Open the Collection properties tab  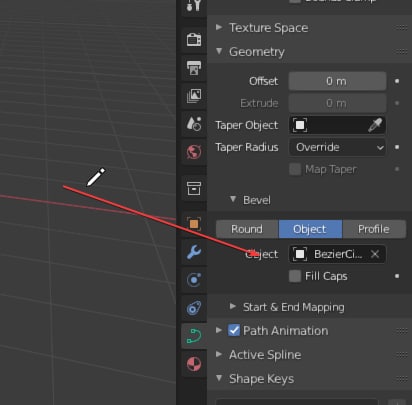click(194, 188)
